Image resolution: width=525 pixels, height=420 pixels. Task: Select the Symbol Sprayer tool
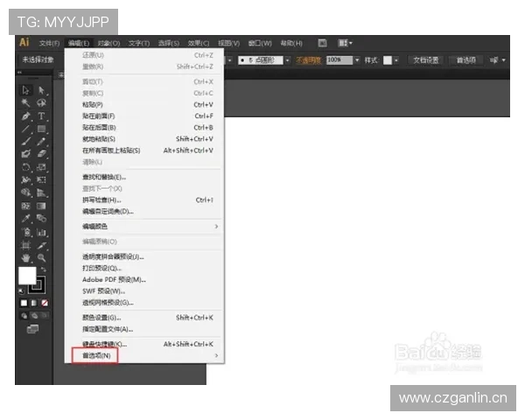[25, 232]
